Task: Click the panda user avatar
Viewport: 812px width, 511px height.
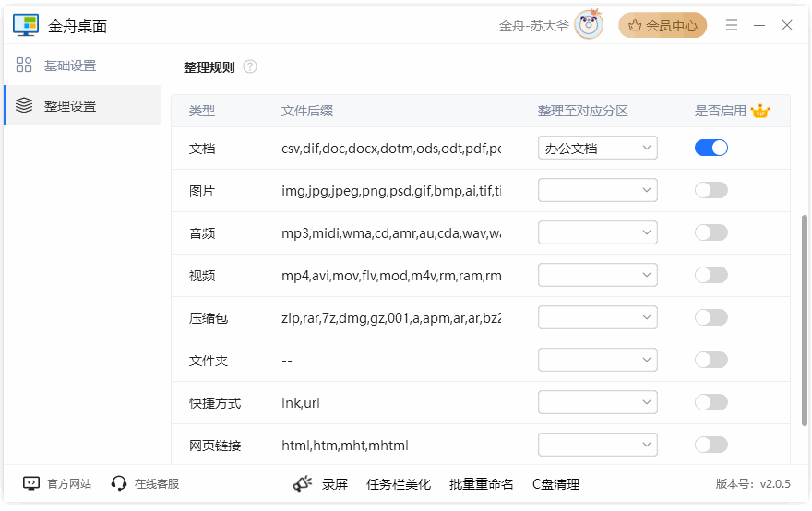Action: (589, 25)
